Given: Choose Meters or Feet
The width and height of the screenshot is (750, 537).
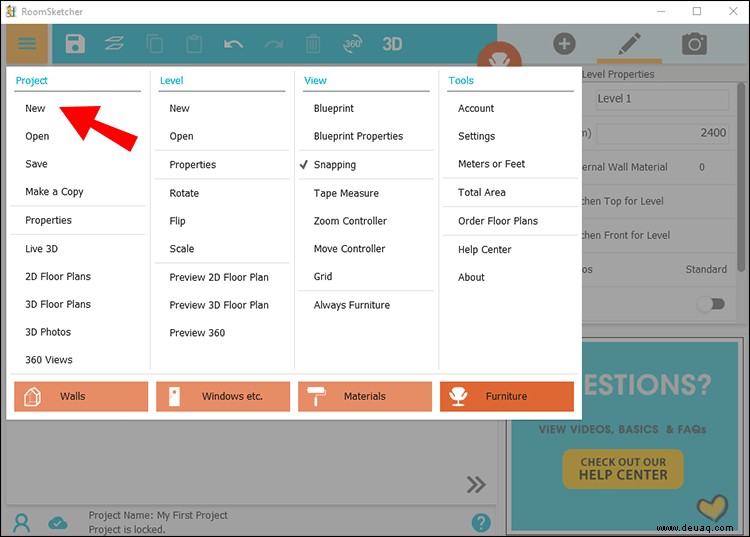Looking at the screenshot, I should [491, 164].
